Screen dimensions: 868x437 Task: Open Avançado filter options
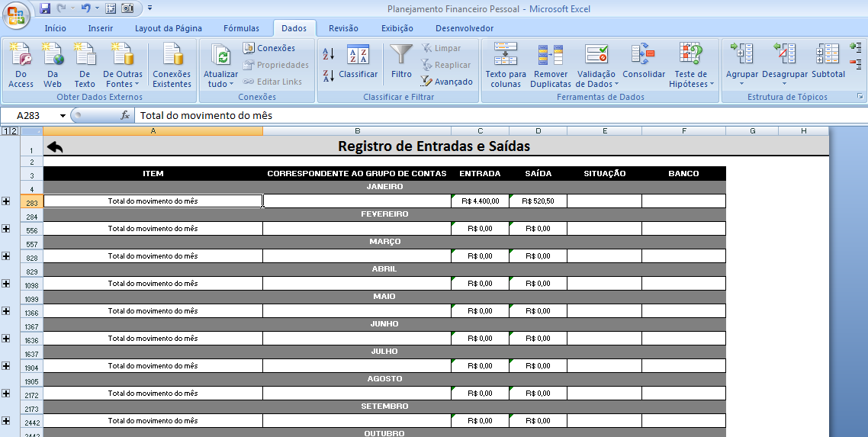tap(447, 82)
